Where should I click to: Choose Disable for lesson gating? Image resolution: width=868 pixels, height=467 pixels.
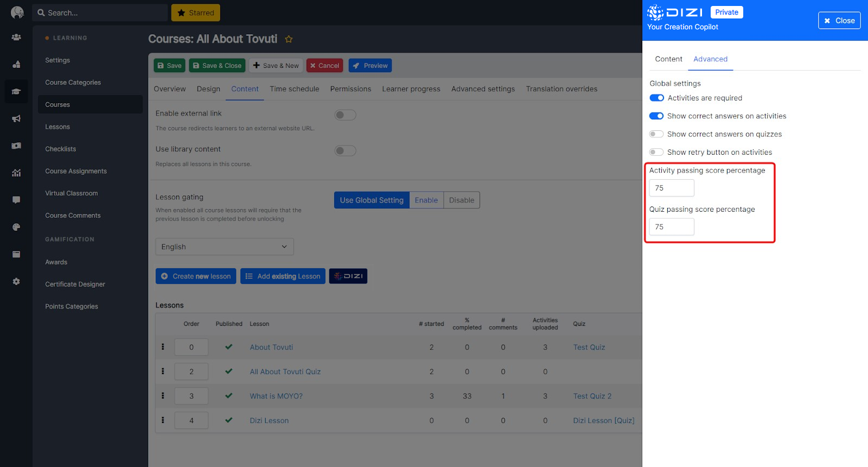pos(462,200)
